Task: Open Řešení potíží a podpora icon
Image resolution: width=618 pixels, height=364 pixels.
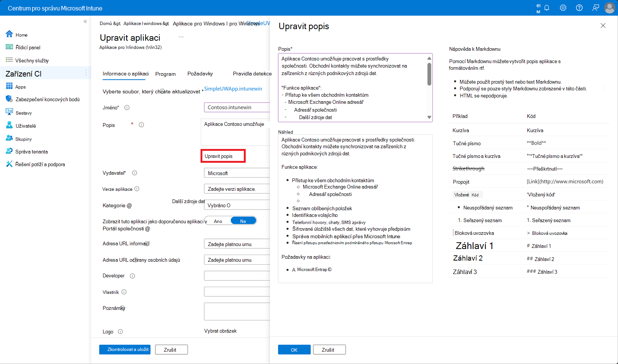Action: tap(9, 164)
